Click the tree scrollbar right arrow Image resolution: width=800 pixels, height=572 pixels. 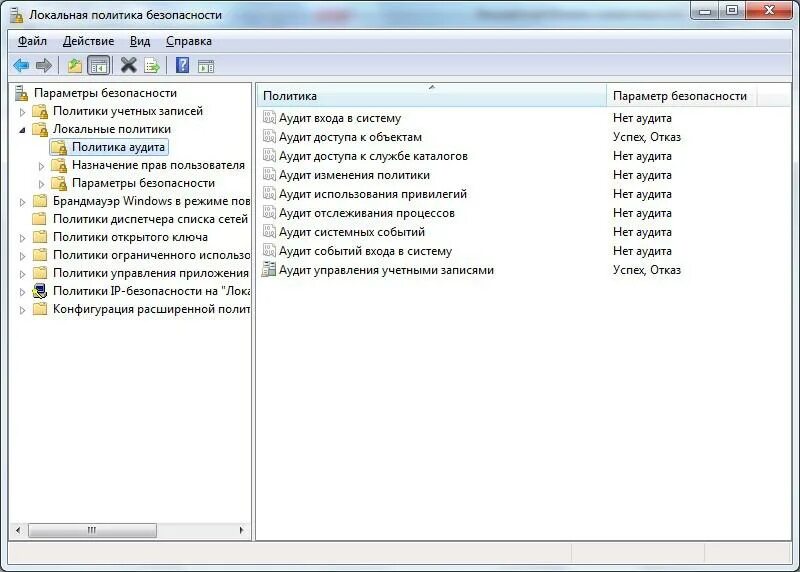241,530
